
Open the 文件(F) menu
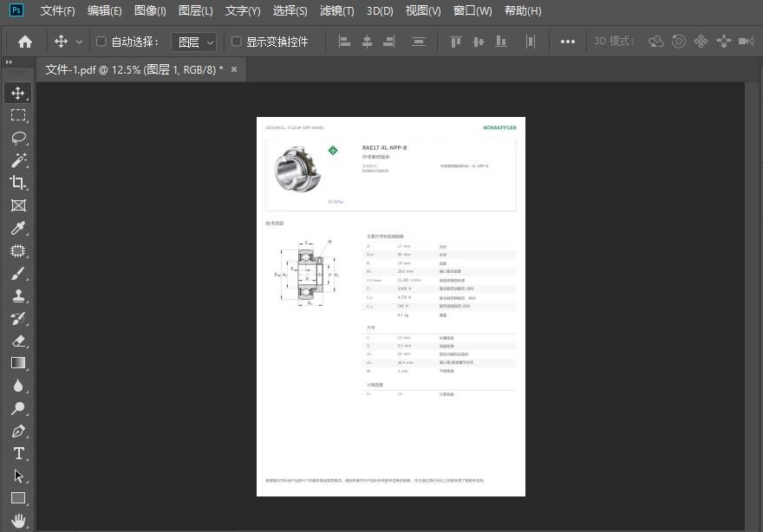point(57,10)
